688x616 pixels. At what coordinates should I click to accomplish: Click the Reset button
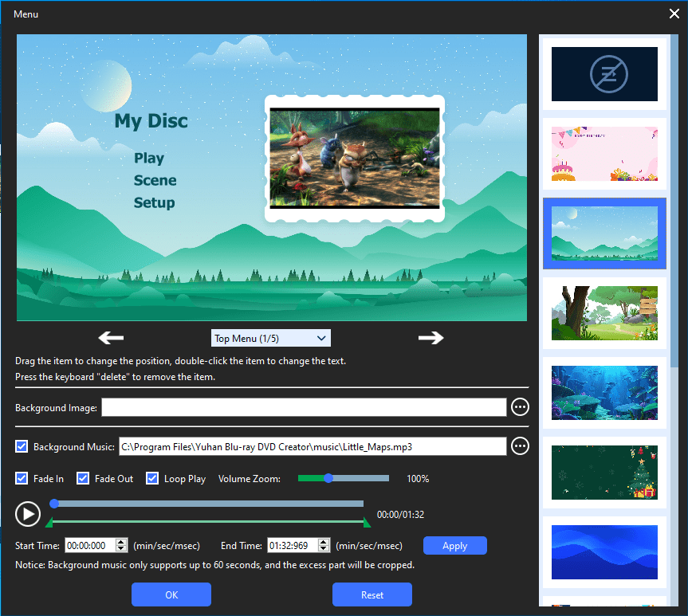pyautogui.click(x=372, y=595)
